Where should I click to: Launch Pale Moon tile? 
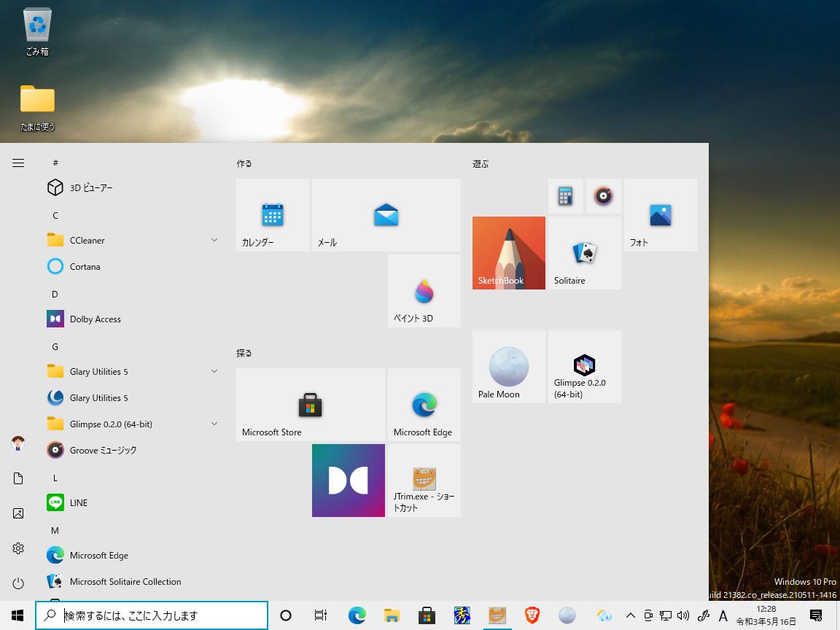click(509, 367)
